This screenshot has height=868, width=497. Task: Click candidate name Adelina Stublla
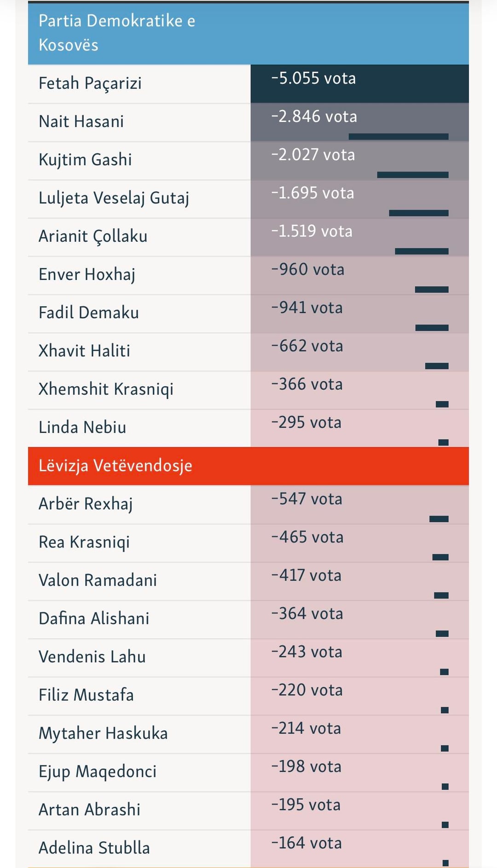[x=94, y=848]
